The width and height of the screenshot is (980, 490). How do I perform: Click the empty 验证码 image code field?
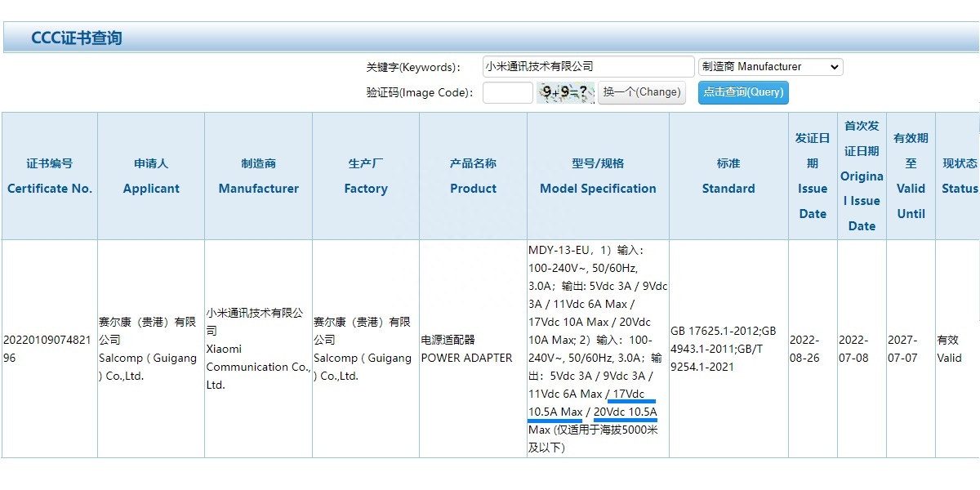508,92
